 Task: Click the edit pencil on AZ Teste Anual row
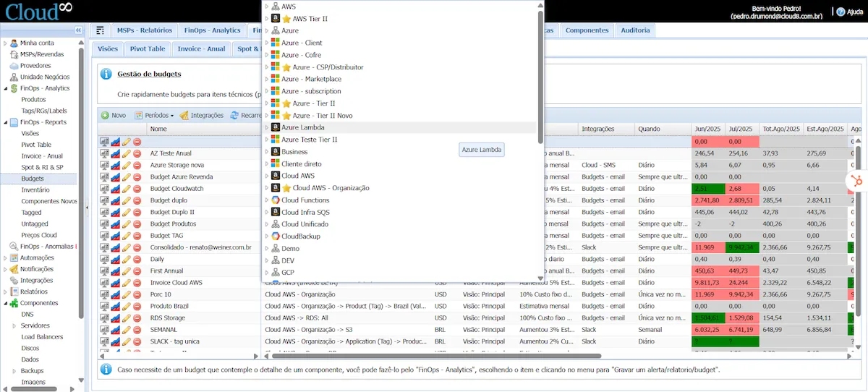(x=127, y=153)
